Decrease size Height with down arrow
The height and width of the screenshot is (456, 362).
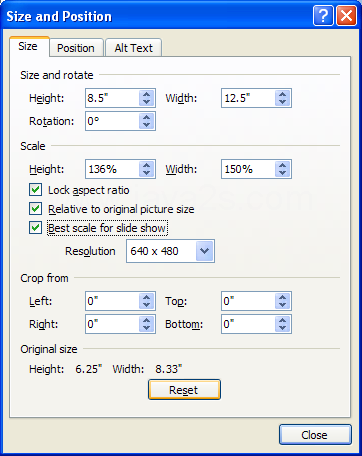click(146, 102)
